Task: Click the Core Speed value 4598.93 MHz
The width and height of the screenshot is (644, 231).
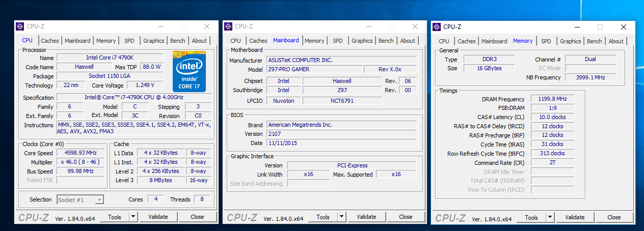Action: coord(81,153)
